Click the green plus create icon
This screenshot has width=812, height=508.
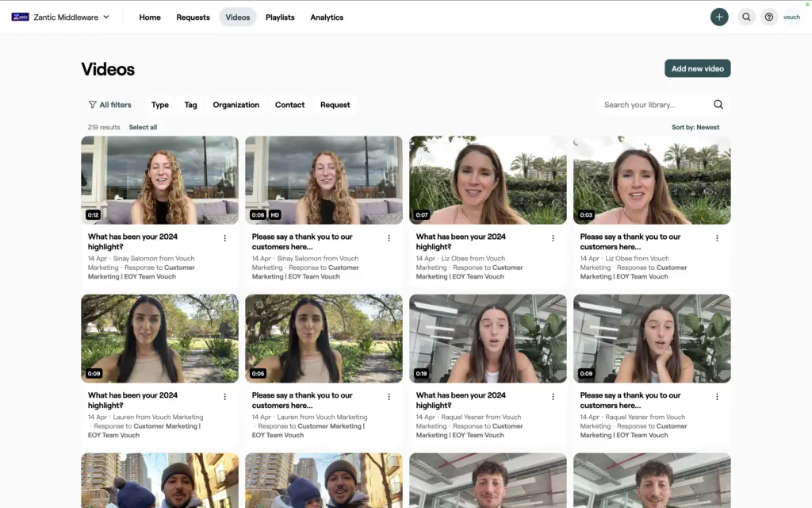[x=718, y=17]
